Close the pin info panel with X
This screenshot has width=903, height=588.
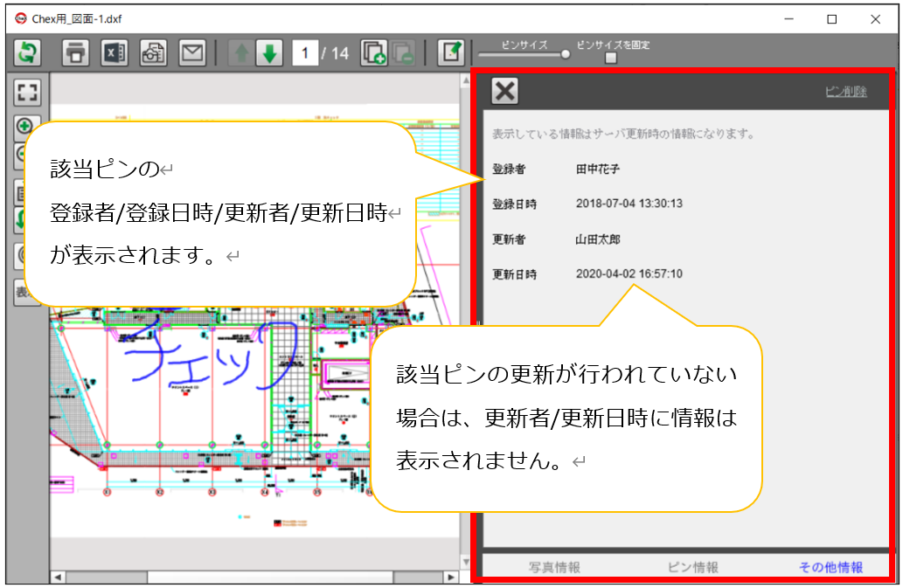click(505, 91)
